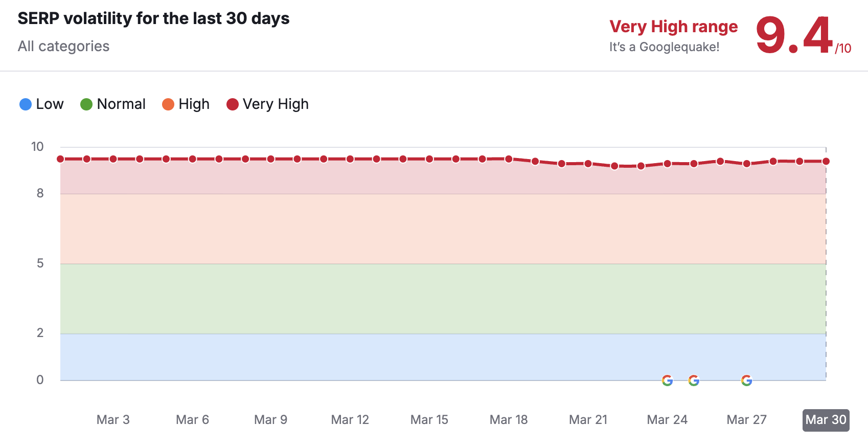Select the Mar 9 data point
This screenshot has height=447, width=868.
[x=271, y=159]
